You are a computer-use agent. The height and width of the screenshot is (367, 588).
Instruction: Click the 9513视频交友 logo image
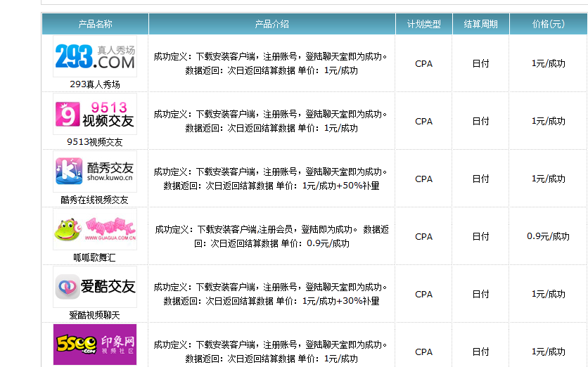coord(95,115)
